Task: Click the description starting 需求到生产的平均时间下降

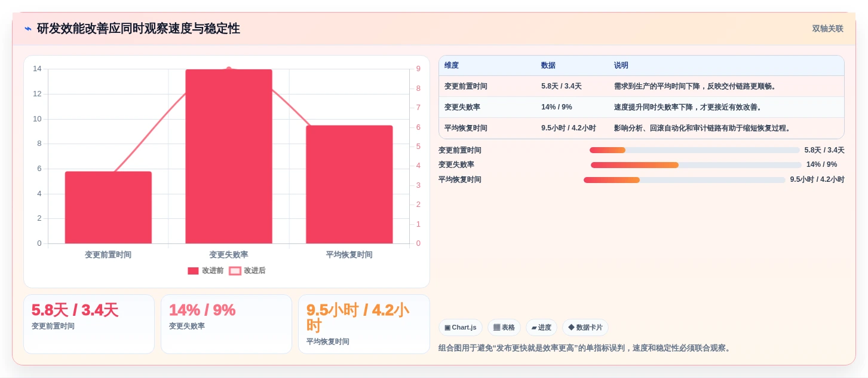Action: (x=696, y=87)
